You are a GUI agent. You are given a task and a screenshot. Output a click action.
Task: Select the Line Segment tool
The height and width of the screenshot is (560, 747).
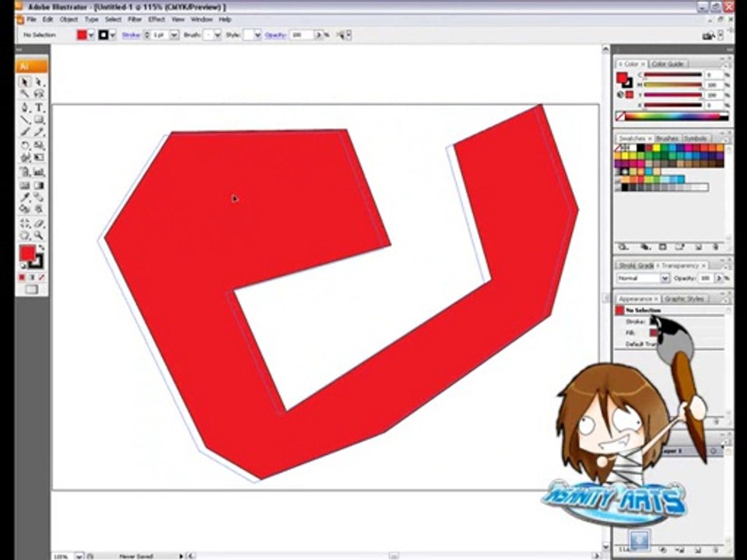pyautogui.click(x=25, y=120)
